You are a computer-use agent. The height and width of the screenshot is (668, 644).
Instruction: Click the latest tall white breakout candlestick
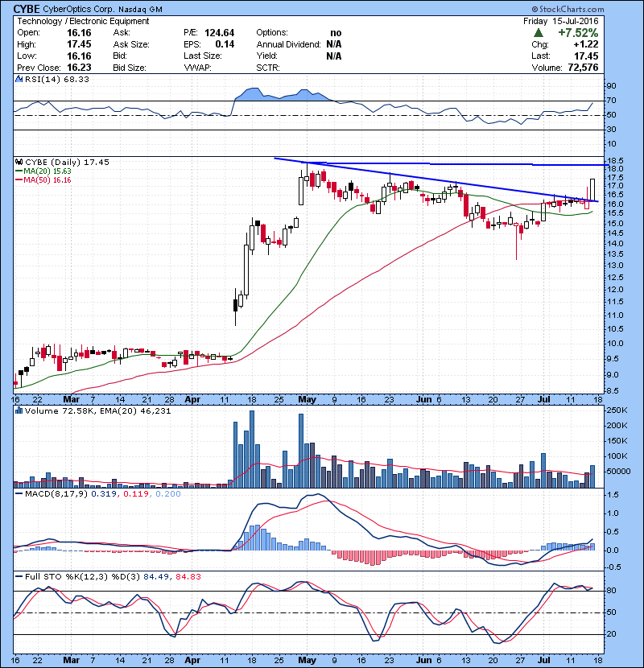coord(592,189)
